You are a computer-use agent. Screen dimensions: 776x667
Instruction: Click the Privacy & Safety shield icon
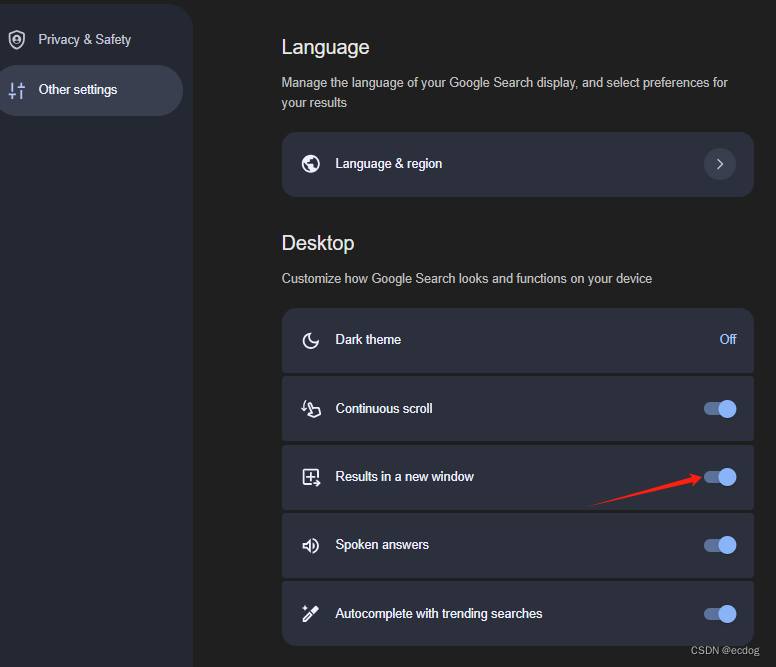17,40
